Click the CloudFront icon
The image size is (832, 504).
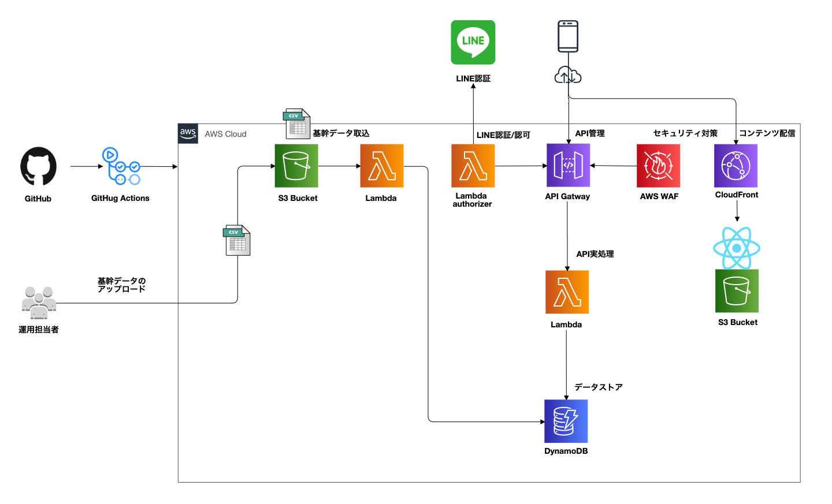tap(736, 166)
